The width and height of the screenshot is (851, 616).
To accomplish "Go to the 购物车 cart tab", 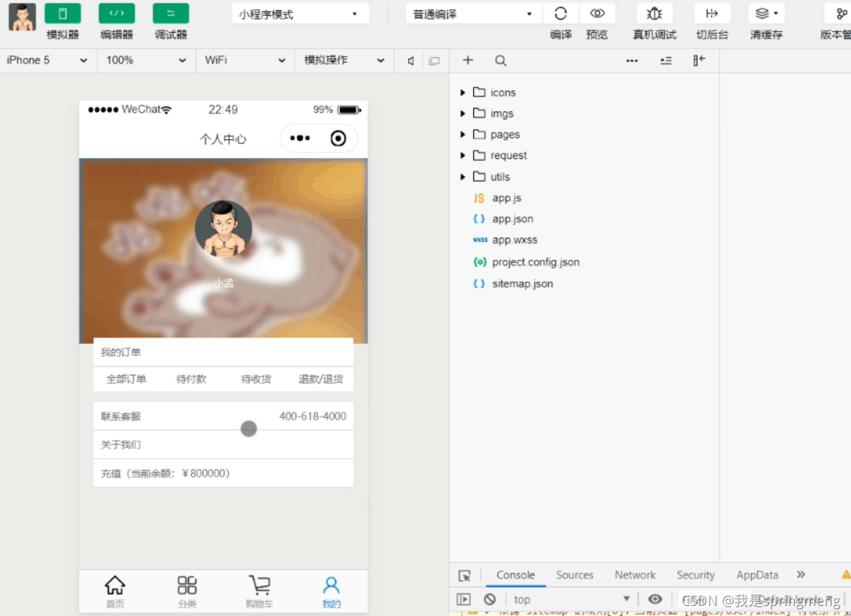I will pyautogui.click(x=260, y=591).
